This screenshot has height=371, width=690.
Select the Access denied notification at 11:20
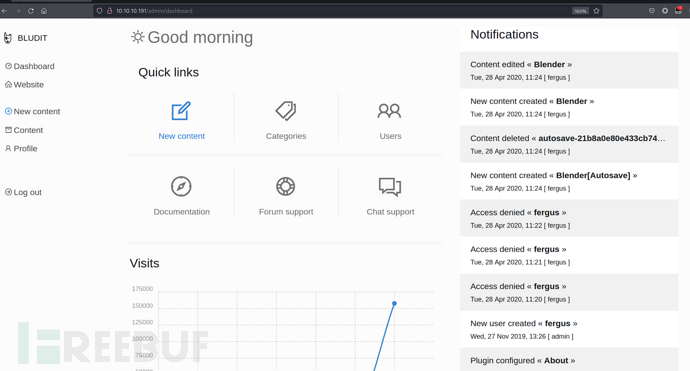coord(569,292)
